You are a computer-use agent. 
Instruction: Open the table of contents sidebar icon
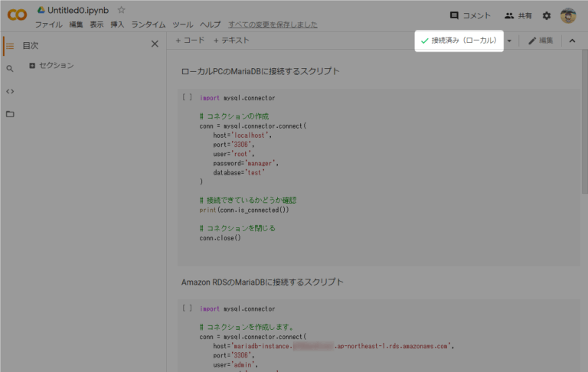click(x=10, y=45)
